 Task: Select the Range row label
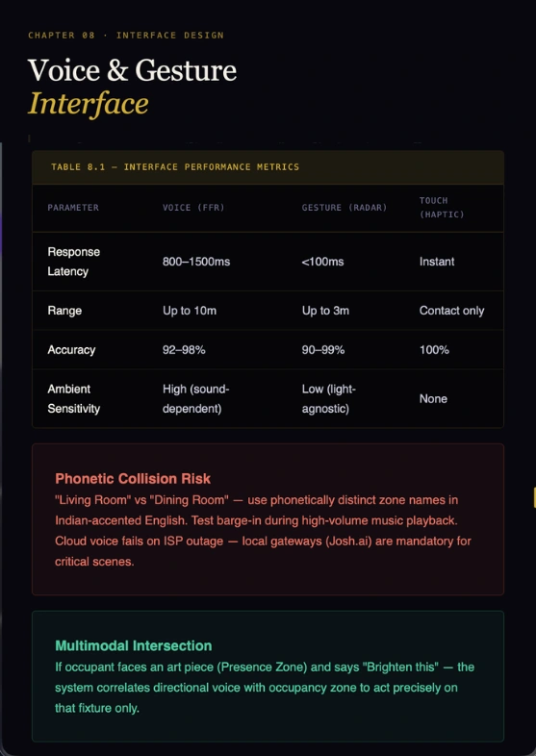coord(64,311)
